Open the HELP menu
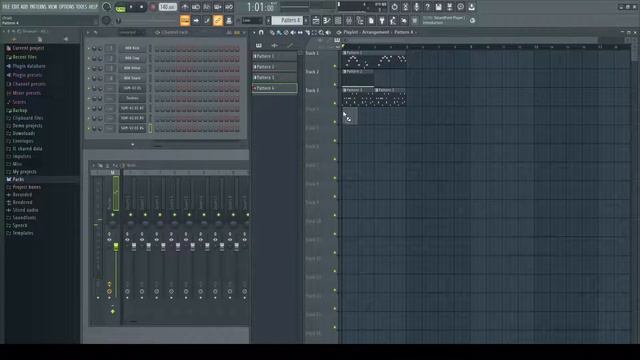This screenshot has height=360, width=640. [93, 7]
